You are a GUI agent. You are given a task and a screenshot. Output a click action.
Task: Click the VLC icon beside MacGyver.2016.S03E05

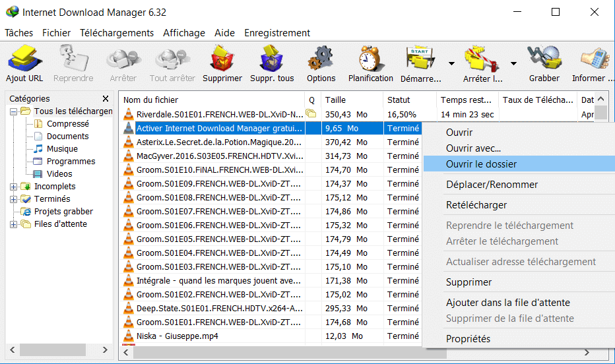coord(128,156)
